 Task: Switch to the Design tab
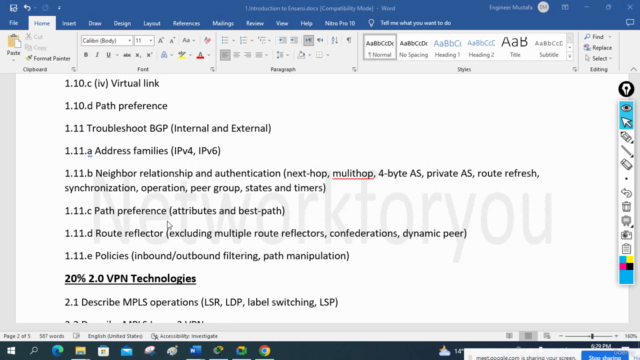point(122,23)
